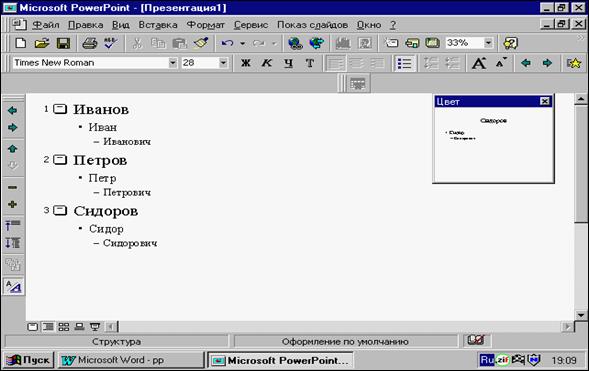Screen dimensions: 589x371
Task: Toggle Italic (К) formatting
Action: click(267, 63)
